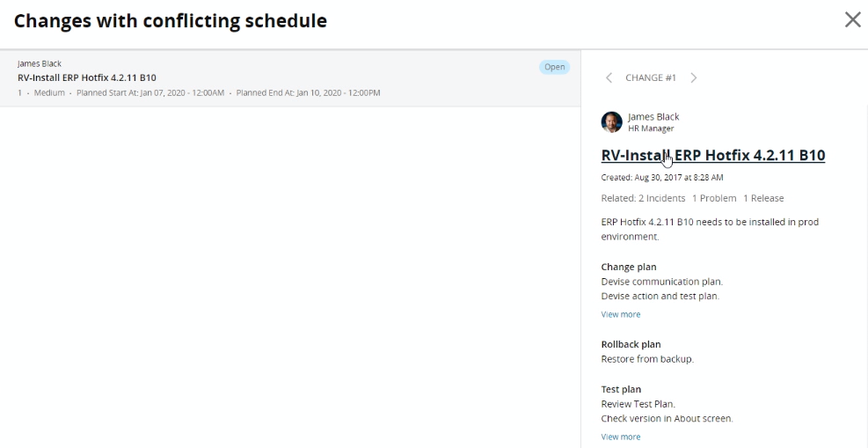
Task: Click the CHANGE #1 counter label
Action: click(651, 77)
